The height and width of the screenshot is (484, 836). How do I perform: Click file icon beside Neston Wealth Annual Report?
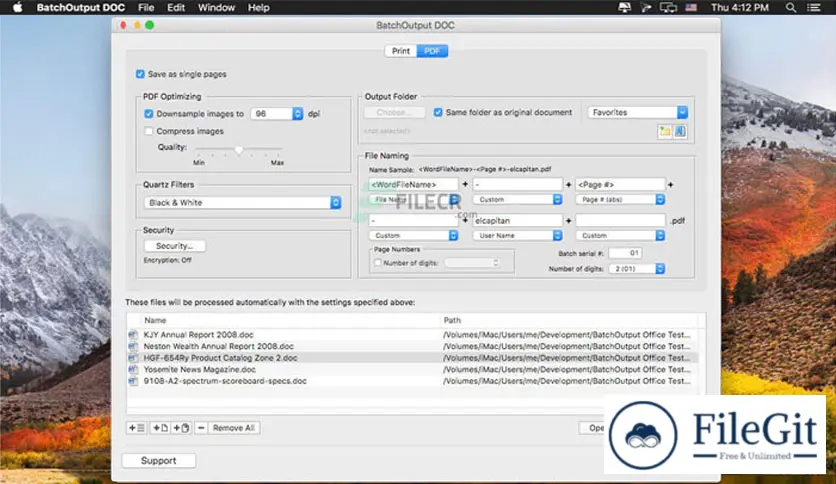click(133, 346)
